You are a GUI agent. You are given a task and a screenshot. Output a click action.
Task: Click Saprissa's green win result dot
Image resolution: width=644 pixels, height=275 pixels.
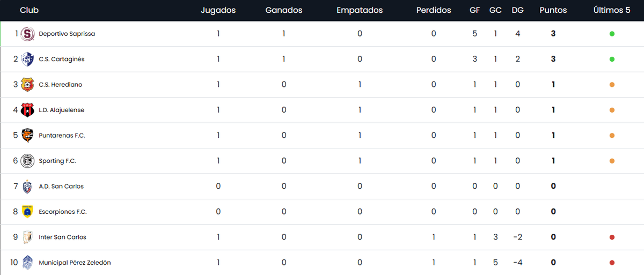tap(612, 34)
